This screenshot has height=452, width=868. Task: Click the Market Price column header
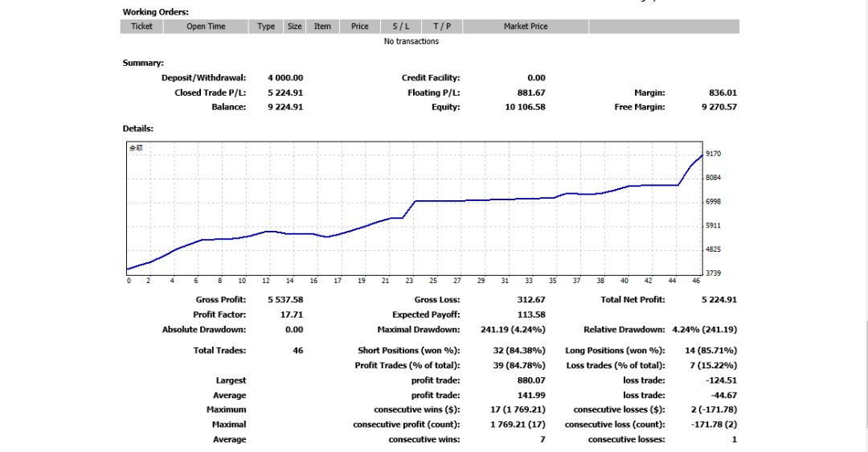[x=526, y=27]
